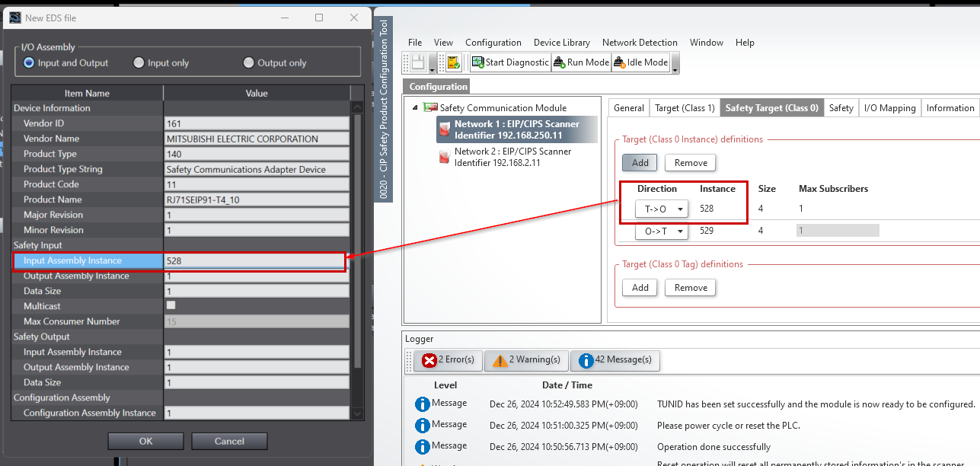Image resolution: width=980 pixels, height=466 pixels.
Task: Toggle the Multicast checkbox
Action: (x=171, y=305)
